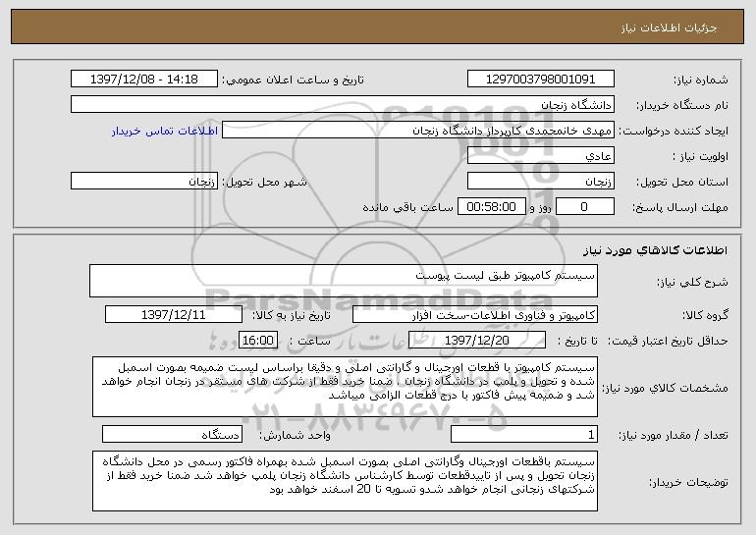Click the quantity field showing 1
The height and width of the screenshot is (535, 756).
click(524, 434)
